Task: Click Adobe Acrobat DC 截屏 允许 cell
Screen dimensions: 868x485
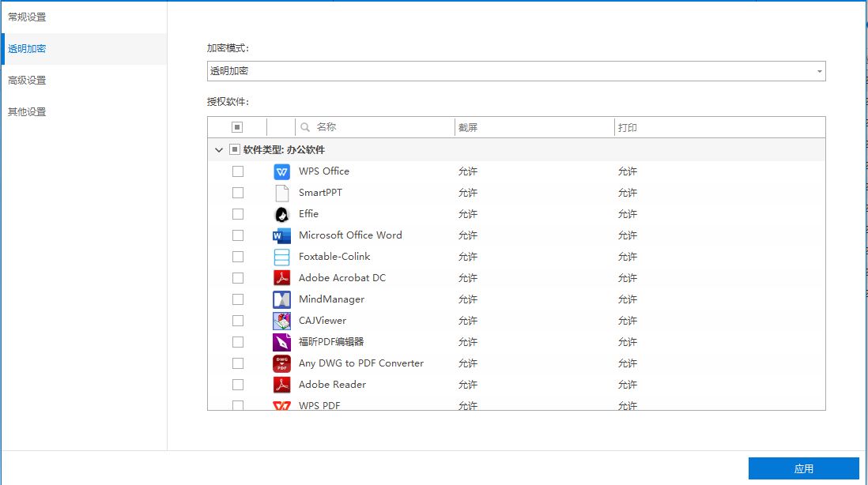Action: [x=468, y=278]
